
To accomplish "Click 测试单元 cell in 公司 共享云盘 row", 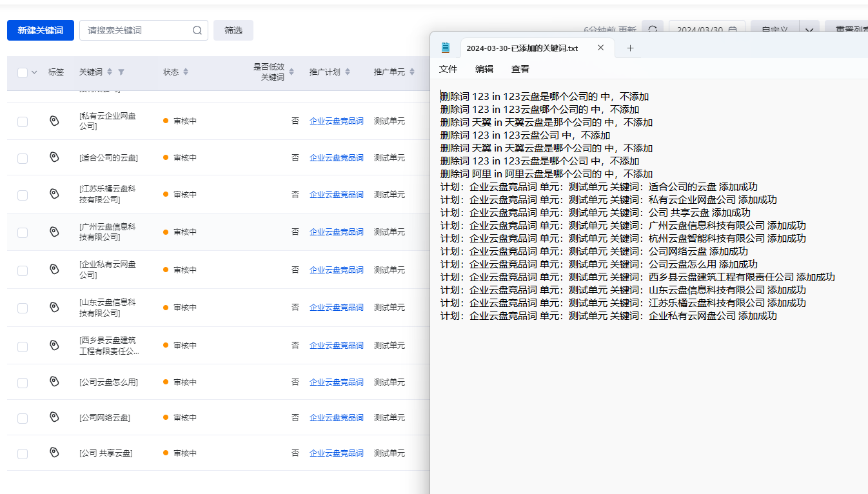I will click(x=390, y=453).
